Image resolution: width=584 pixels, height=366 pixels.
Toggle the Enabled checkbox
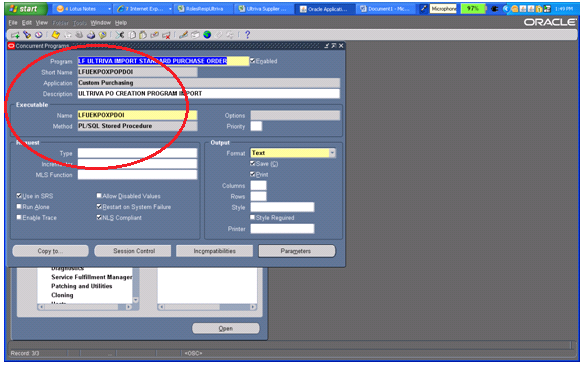[x=253, y=61]
